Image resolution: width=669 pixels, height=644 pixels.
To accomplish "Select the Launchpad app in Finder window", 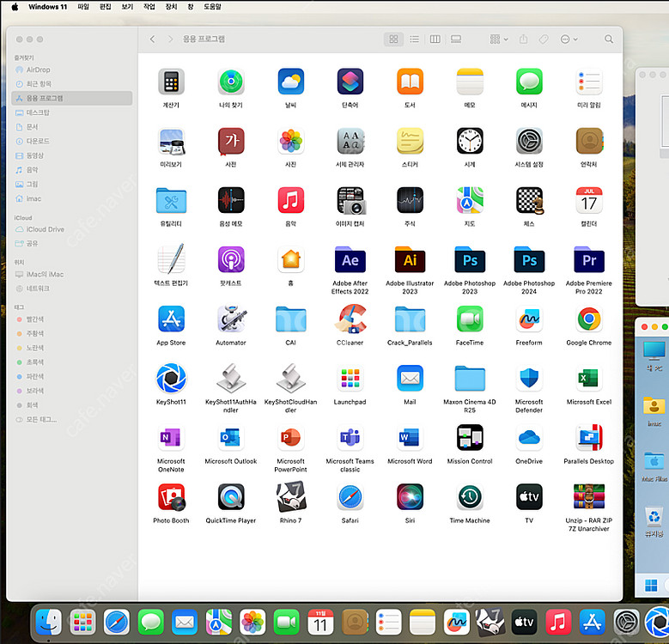I will (350, 379).
